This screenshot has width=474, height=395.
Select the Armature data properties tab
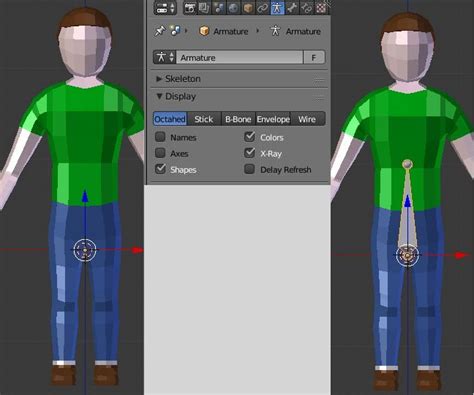point(277,8)
